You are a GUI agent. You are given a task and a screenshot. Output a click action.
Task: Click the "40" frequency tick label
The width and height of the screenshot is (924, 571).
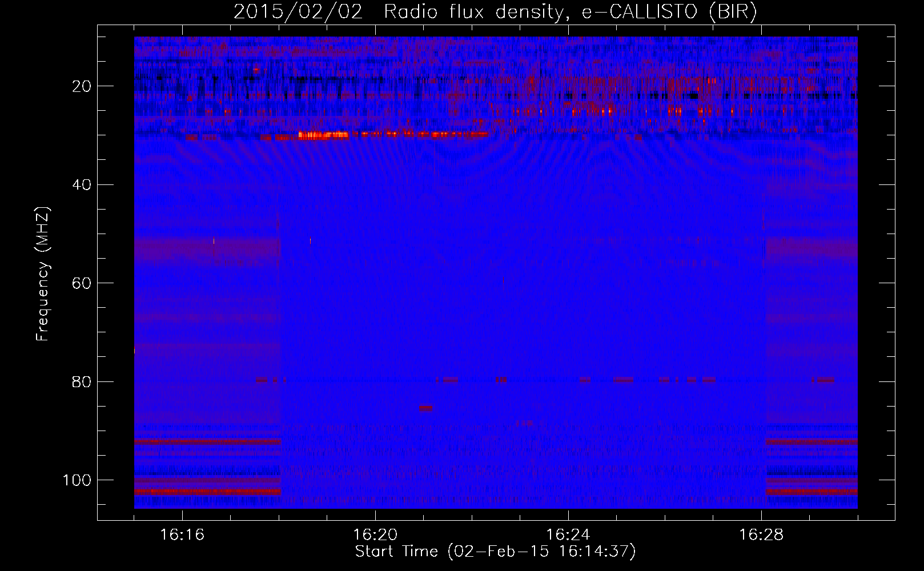point(82,185)
